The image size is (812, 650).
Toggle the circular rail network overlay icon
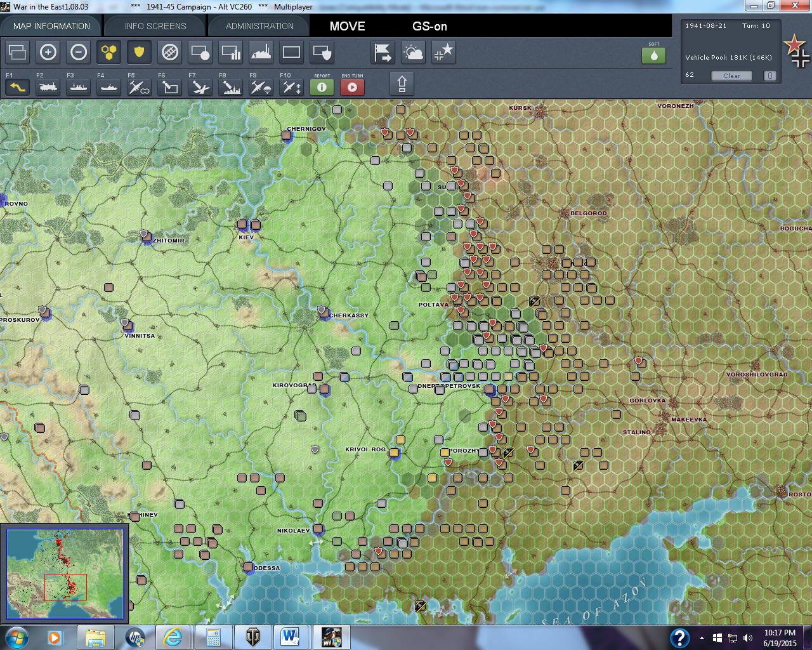pos(170,52)
